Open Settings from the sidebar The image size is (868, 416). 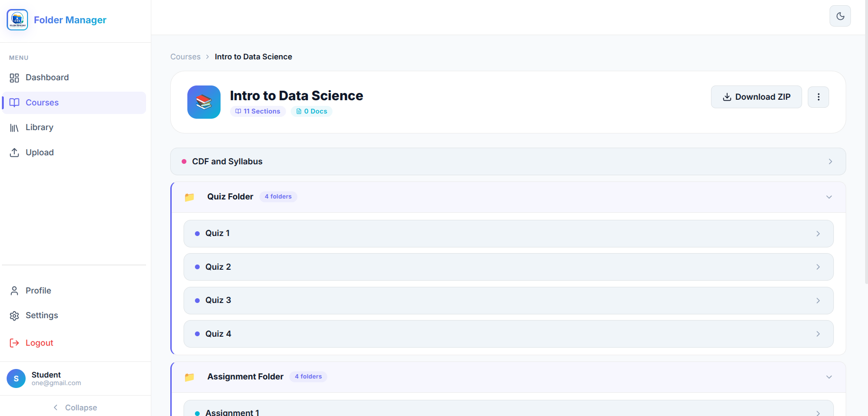74,315
